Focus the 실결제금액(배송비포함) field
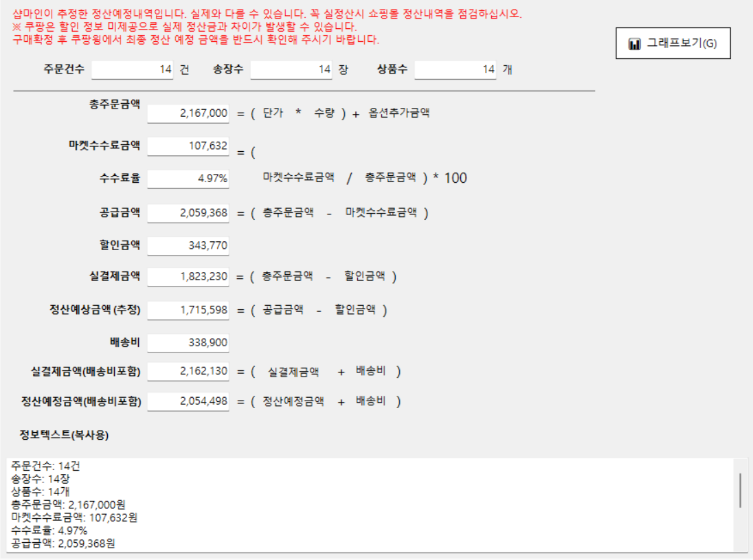 click(188, 372)
